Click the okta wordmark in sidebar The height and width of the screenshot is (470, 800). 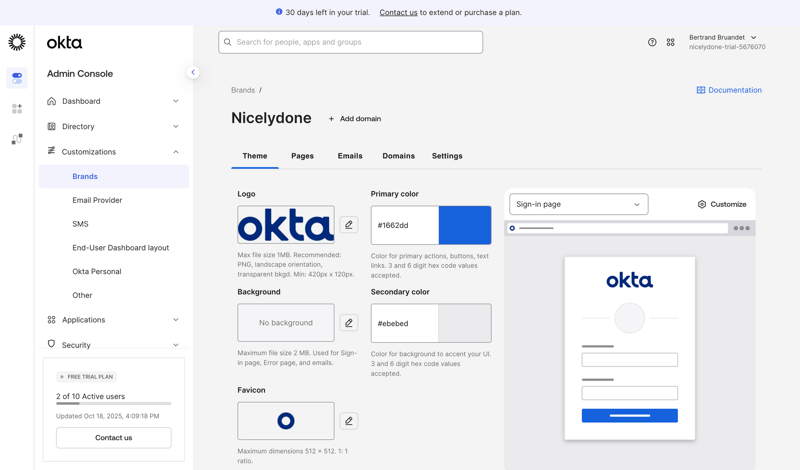point(64,43)
